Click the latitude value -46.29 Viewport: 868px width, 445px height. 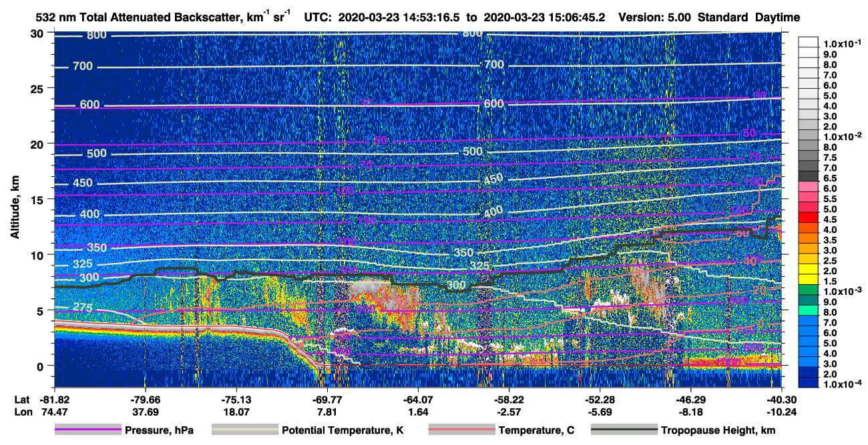click(690, 399)
